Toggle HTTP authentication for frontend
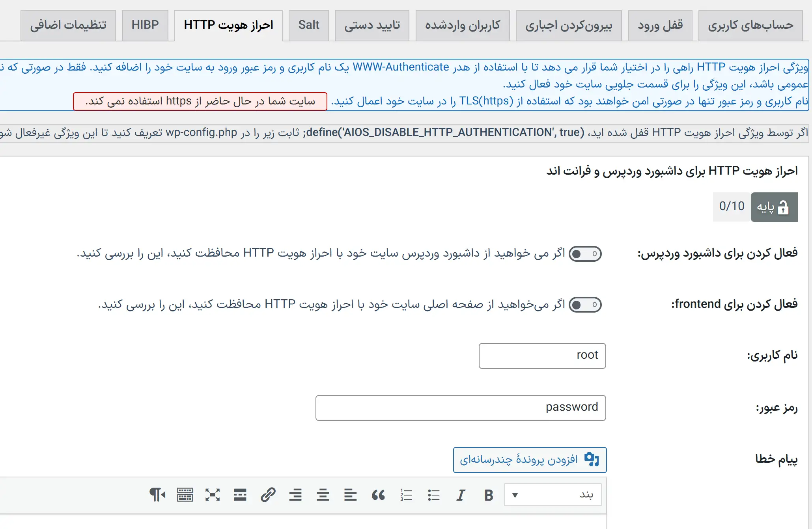Image resolution: width=812 pixels, height=529 pixels. (585, 305)
